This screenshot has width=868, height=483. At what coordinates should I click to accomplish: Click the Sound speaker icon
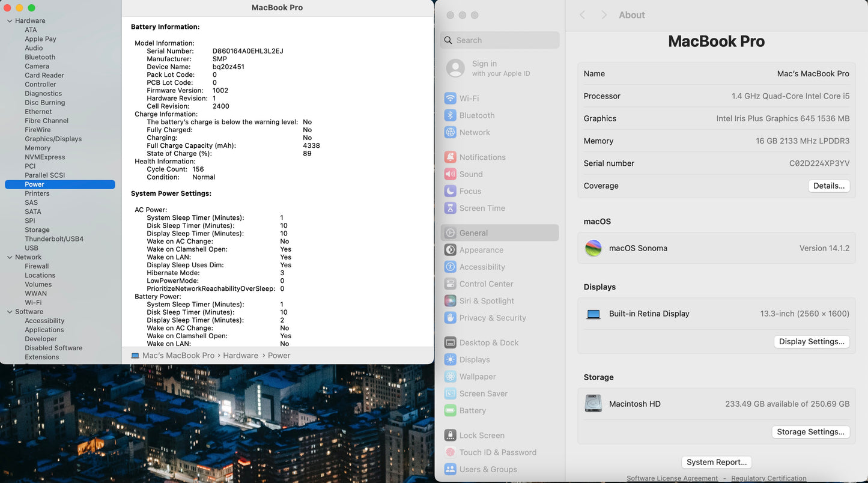[x=450, y=174]
